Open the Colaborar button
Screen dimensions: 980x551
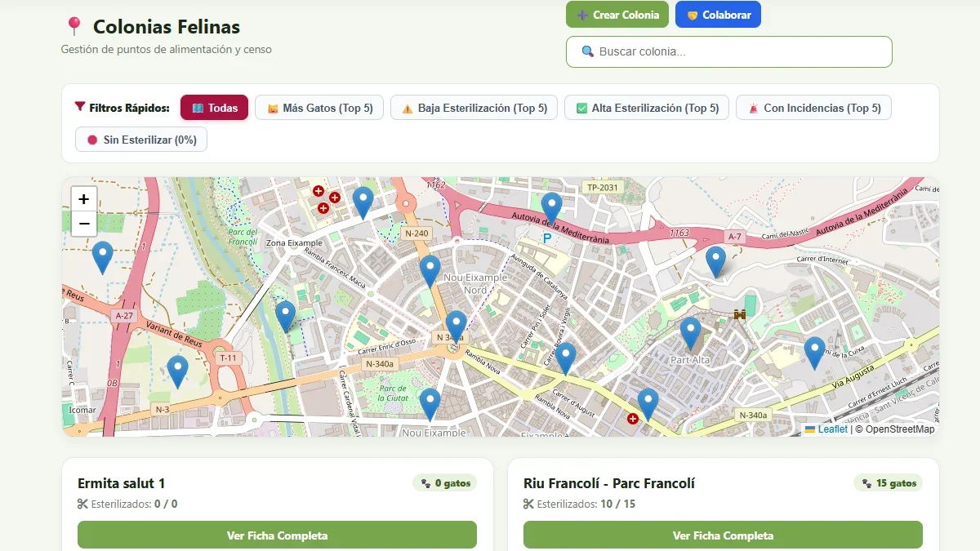pos(718,15)
